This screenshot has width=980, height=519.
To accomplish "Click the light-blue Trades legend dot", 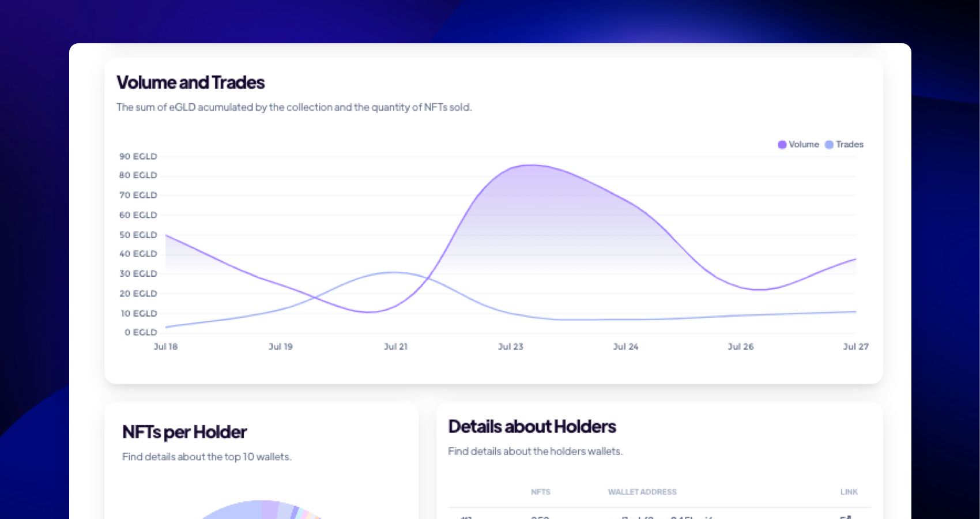I will pyautogui.click(x=829, y=145).
